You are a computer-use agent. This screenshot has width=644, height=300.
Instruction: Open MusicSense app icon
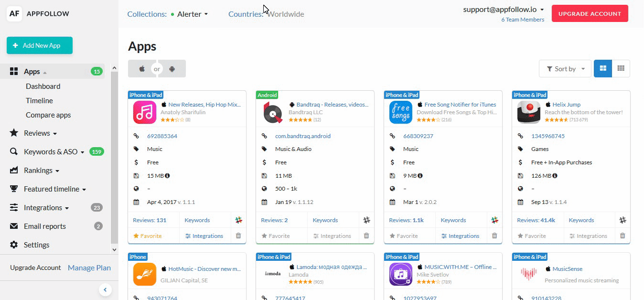[529, 274]
